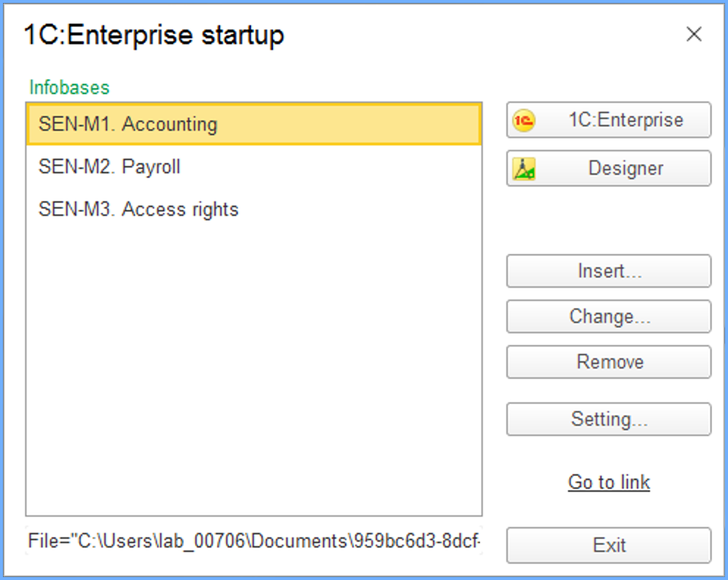Screen dimensions: 728x580
Task: Click the Designer compass-and-triangle icon
Action: [x=524, y=169]
